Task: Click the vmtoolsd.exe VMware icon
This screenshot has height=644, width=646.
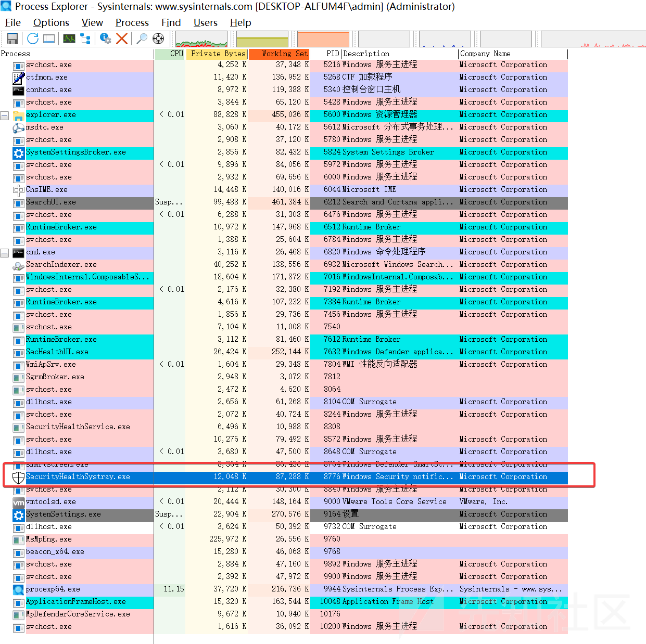Action: [x=19, y=503]
